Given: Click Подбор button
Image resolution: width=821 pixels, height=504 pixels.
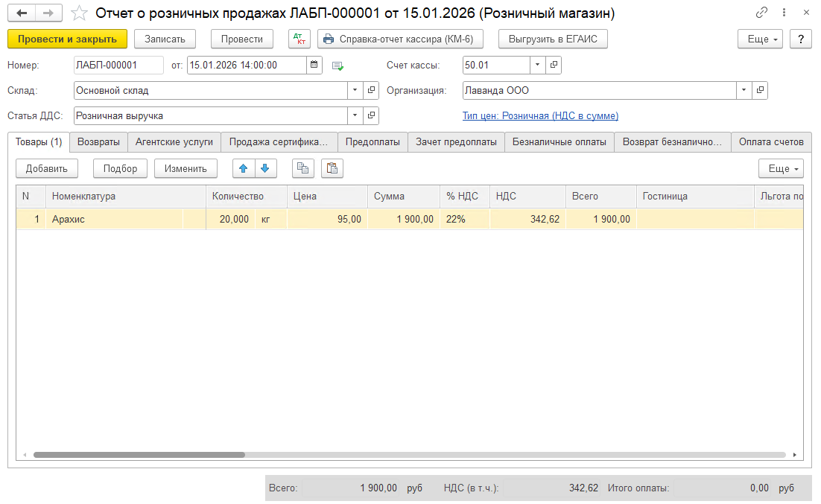Looking at the screenshot, I should point(121,168).
